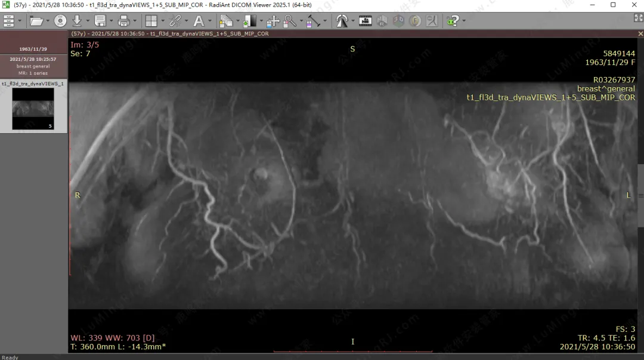Expand the help question mark dropdown arrow
644x360 pixels.
point(464,21)
